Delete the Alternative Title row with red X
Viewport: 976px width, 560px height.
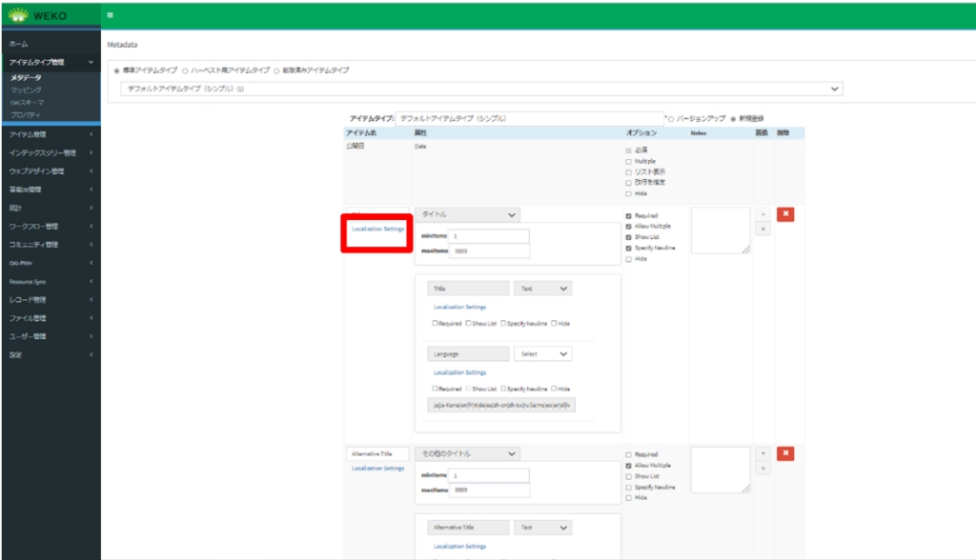click(785, 454)
